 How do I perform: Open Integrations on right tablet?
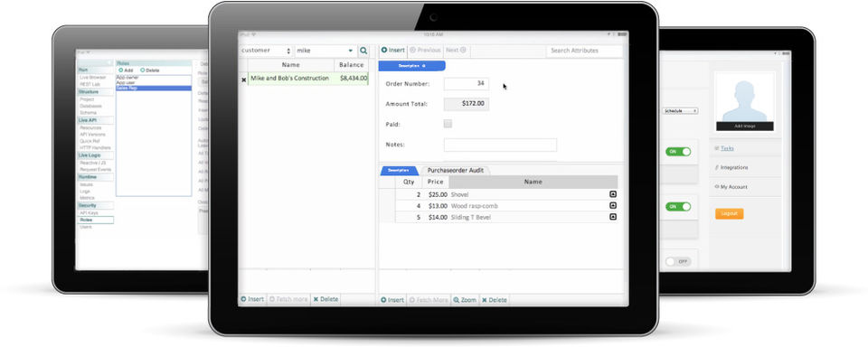click(x=734, y=167)
